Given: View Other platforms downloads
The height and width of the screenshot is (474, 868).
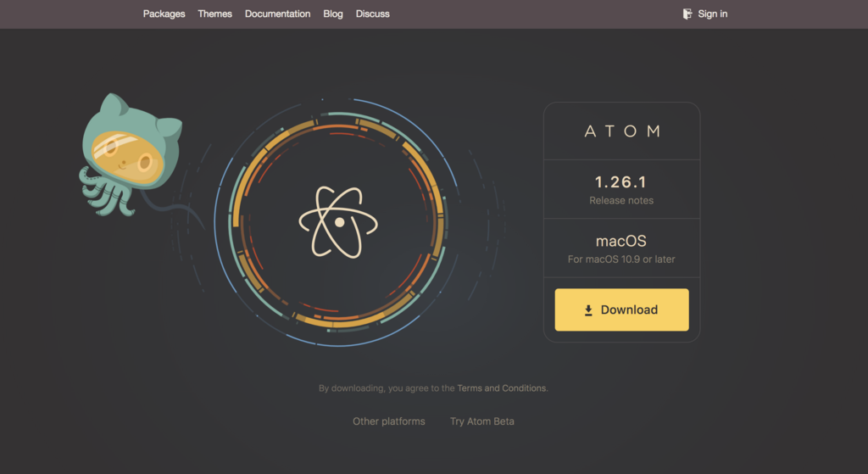Looking at the screenshot, I should (x=388, y=421).
